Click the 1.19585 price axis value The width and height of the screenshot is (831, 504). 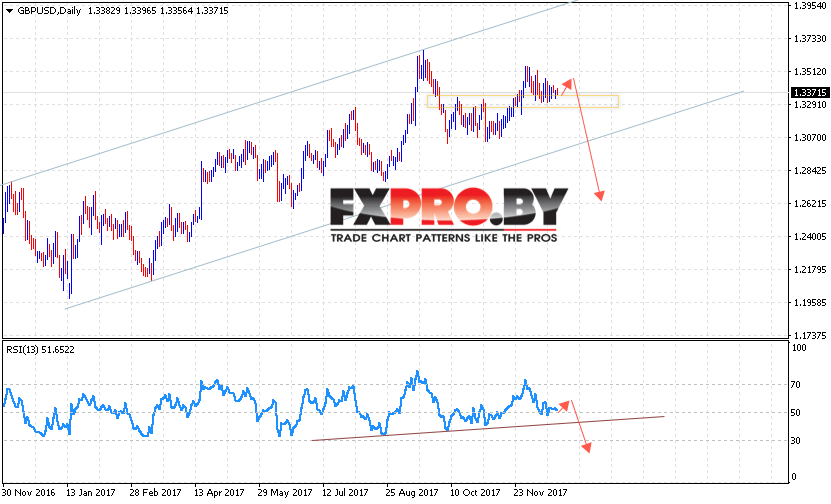coord(810,303)
